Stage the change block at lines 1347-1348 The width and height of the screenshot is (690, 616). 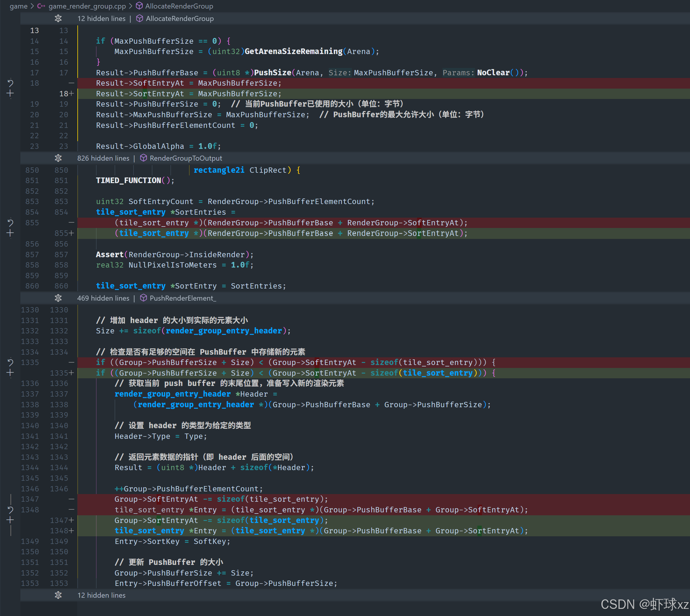[x=10, y=520]
